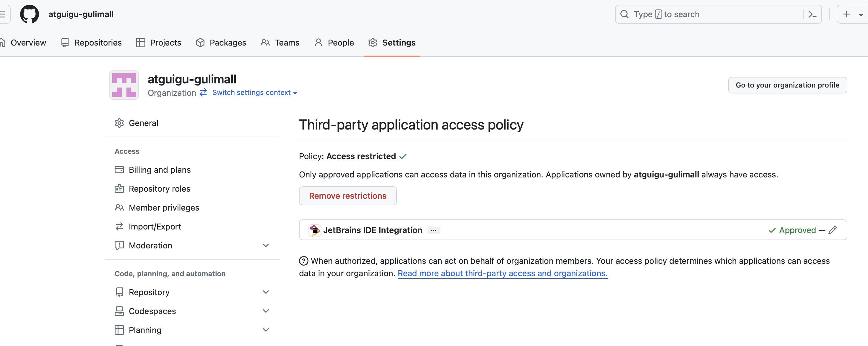Click the atguigu-gulimall organization avatar
This screenshot has width=868, height=346.
124,85
